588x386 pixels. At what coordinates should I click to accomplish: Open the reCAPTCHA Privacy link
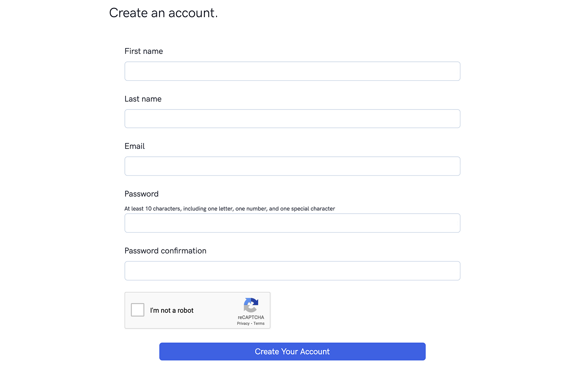(243, 323)
